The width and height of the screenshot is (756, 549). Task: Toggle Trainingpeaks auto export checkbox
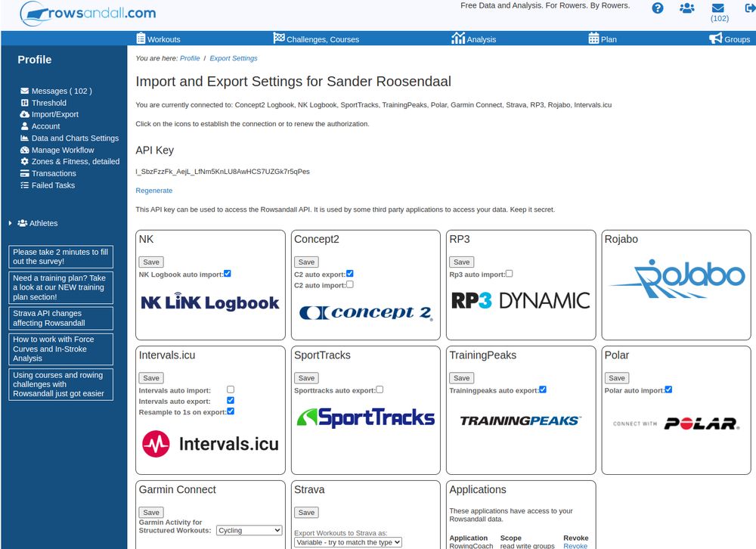click(543, 389)
